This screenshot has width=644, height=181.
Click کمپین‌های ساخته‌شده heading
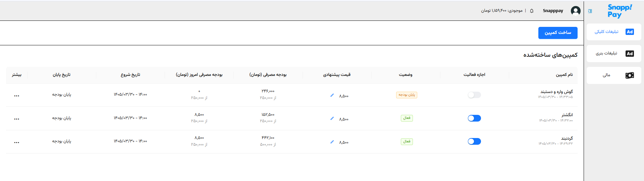pos(550,55)
